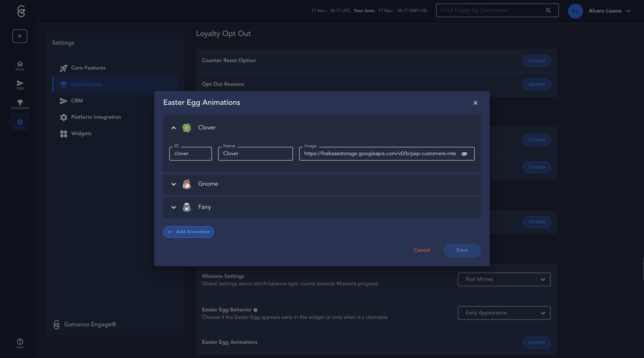Click the Easter Egg Behavior info icon
Image resolution: width=644 pixels, height=358 pixels.
[x=255, y=310]
